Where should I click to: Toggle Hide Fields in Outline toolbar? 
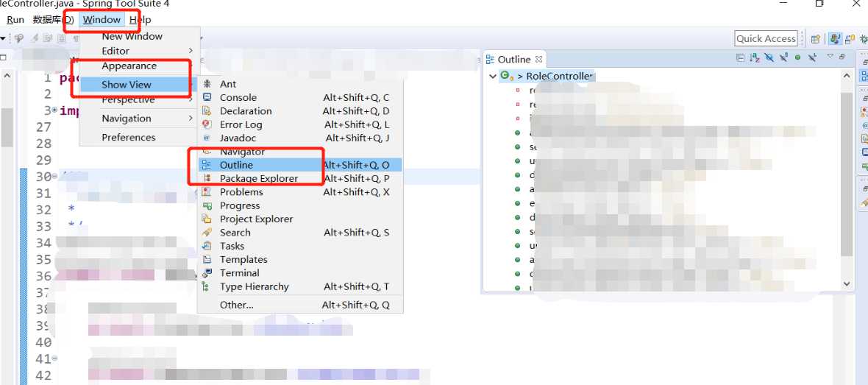pos(769,57)
